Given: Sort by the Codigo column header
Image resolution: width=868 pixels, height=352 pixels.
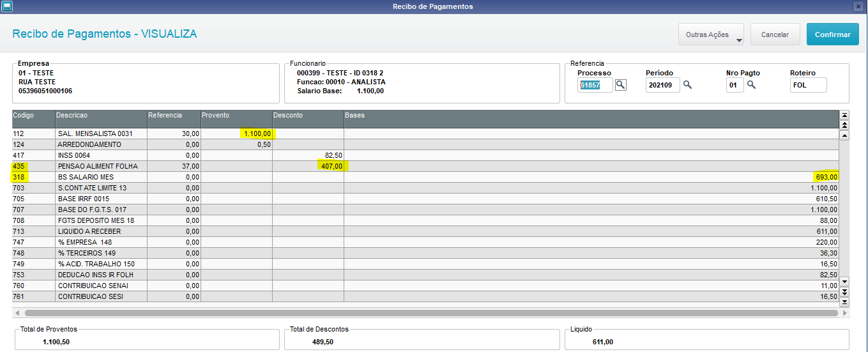Looking at the screenshot, I should (x=33, y=119).
